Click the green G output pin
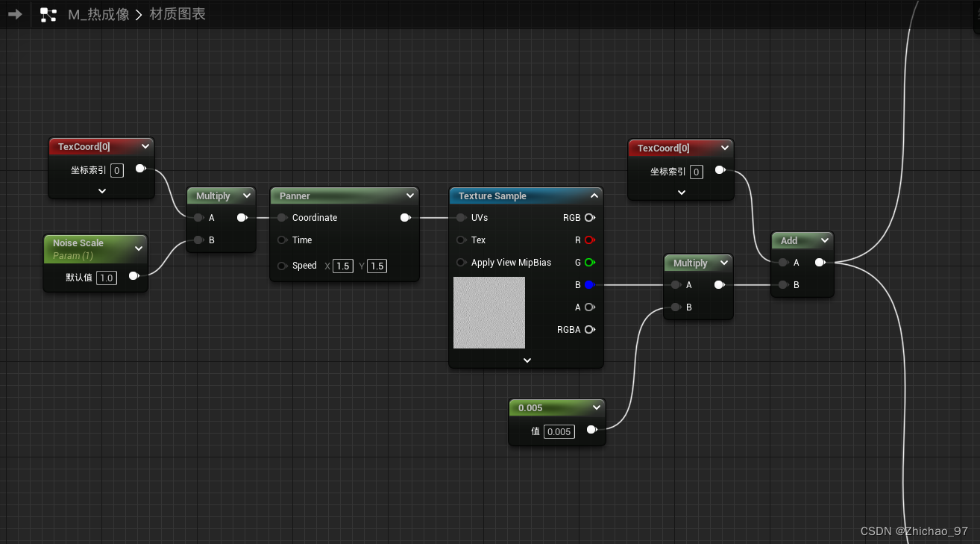Screen dimensions: 980x544 click(590, 263)
